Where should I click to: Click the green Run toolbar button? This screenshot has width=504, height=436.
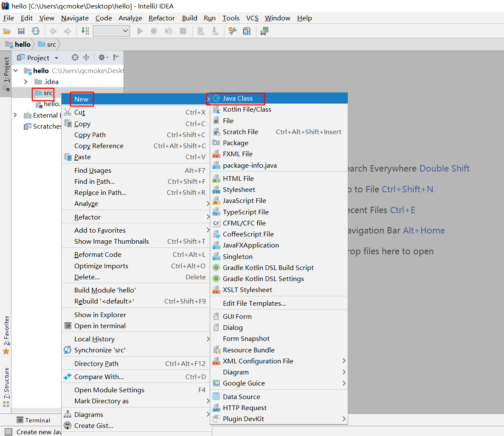click(140, 31)
